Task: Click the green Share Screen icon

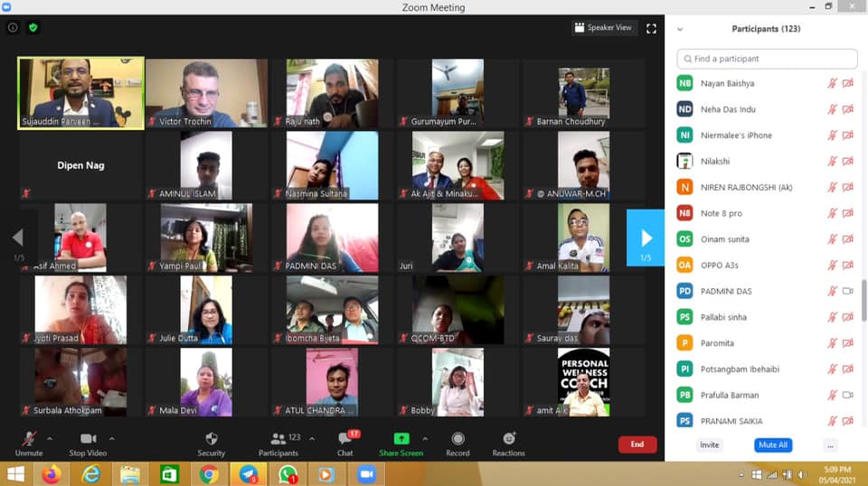Action: (x=401, y=438)
